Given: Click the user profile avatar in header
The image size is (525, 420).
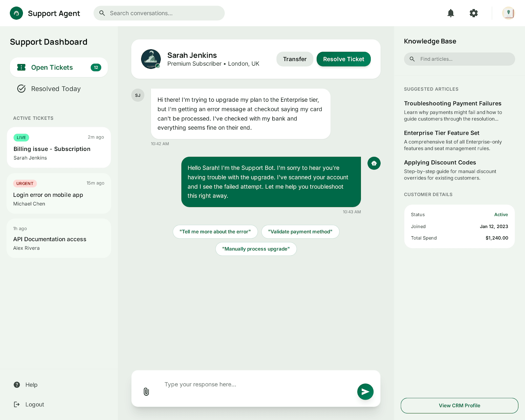Looking at the screenshot, I should point(508,13).
